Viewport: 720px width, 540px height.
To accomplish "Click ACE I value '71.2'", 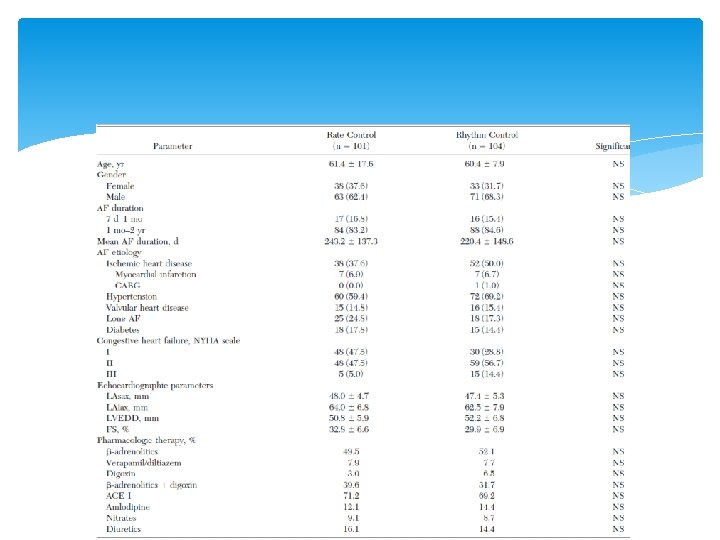I will [351, 496].
